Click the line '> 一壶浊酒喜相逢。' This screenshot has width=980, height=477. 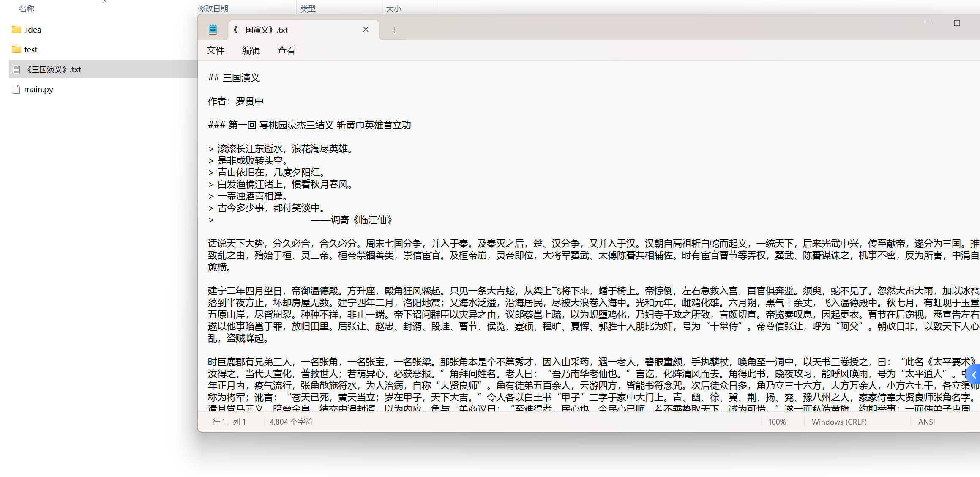pyautogui.click(x=248, y=196)
